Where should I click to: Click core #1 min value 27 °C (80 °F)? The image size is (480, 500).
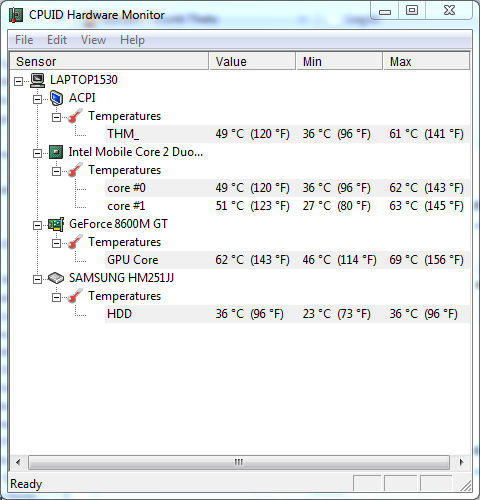click(336, 206)
